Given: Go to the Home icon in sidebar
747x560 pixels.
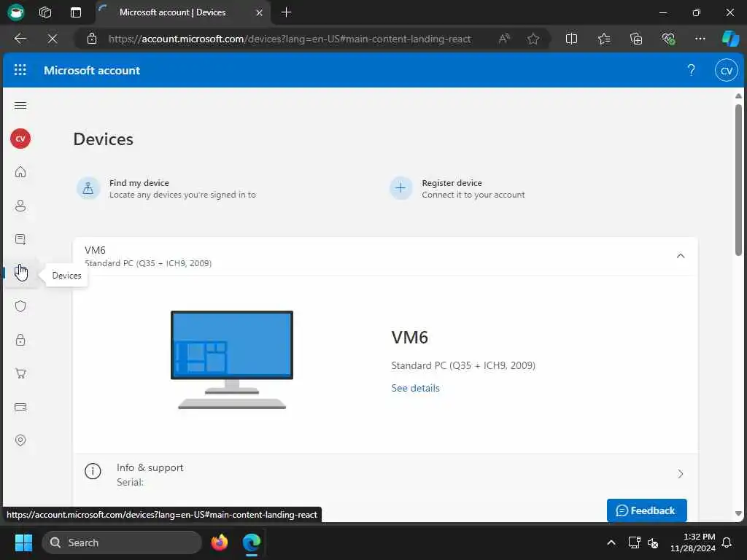Looking at the screenshot, I should tap(20, 172).
